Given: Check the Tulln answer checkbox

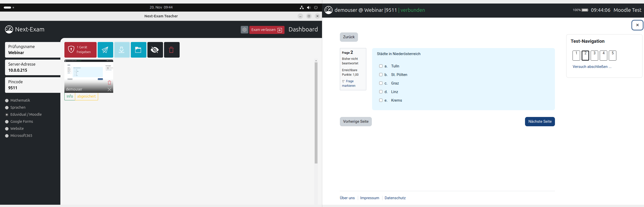Looking at the screenshot, I should pos(381,66).
